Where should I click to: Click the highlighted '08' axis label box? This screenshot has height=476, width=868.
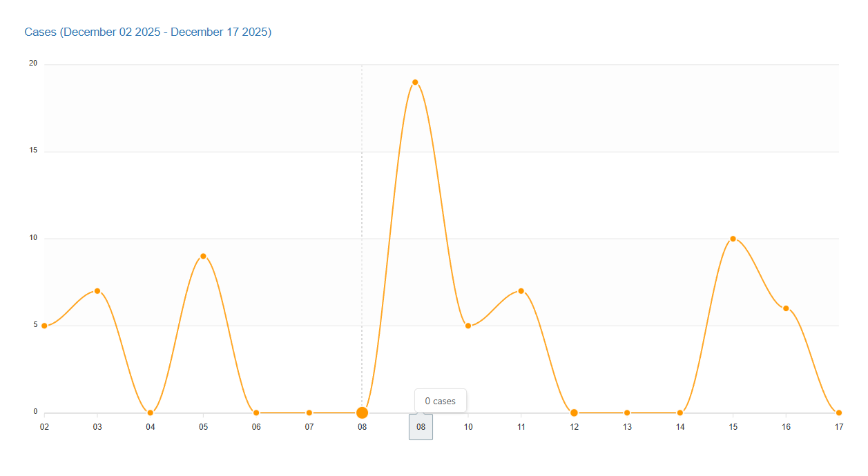point(421,427)
